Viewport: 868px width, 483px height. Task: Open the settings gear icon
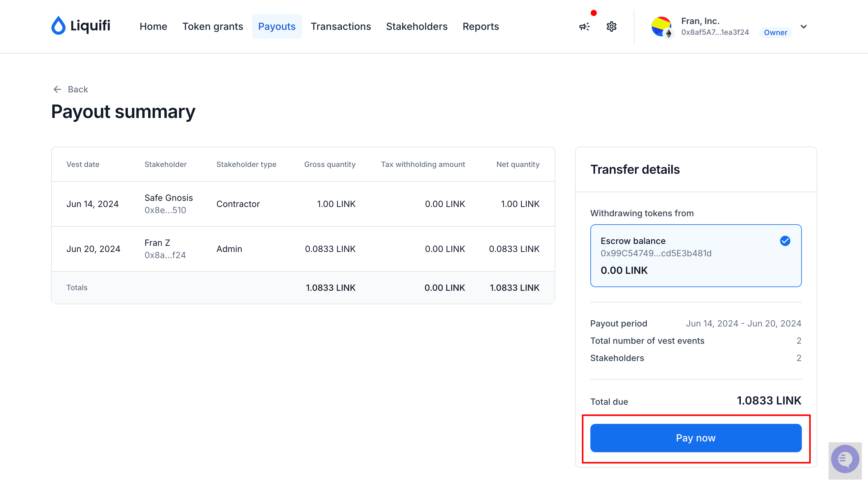pyautogui.click(x=611, y=26)
